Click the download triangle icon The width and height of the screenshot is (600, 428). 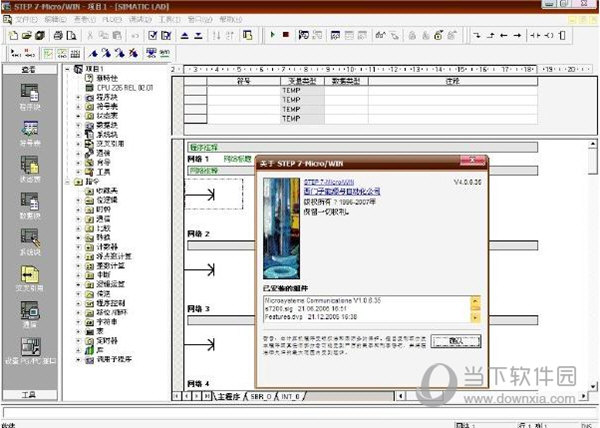click(x=198, y=36)
